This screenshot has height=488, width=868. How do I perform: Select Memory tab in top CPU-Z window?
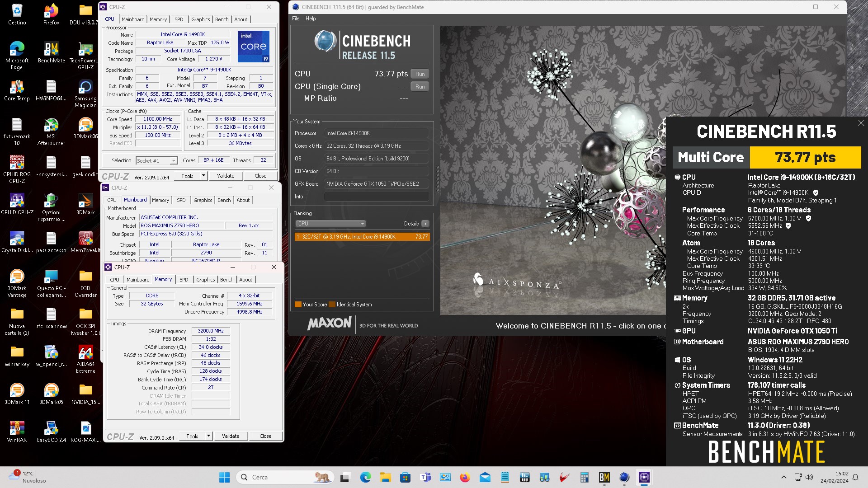coord(158,19)
